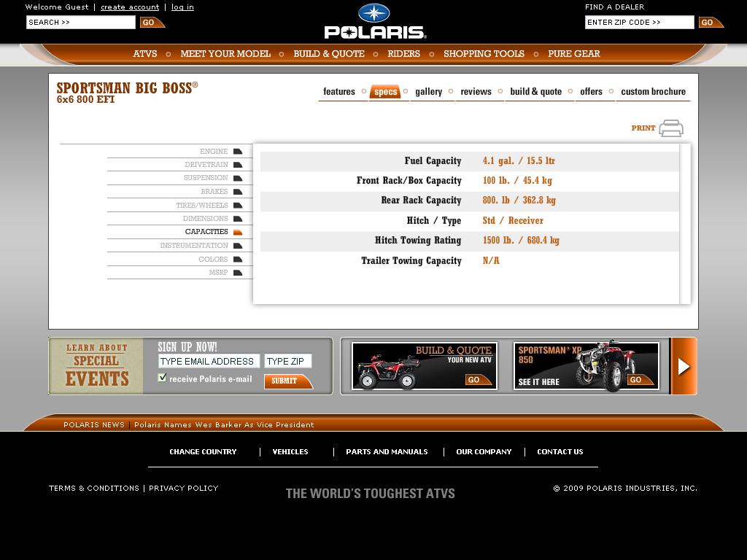
Task: Toggle receive Polaris e-mail checkbox
Action: coord(162,378)
